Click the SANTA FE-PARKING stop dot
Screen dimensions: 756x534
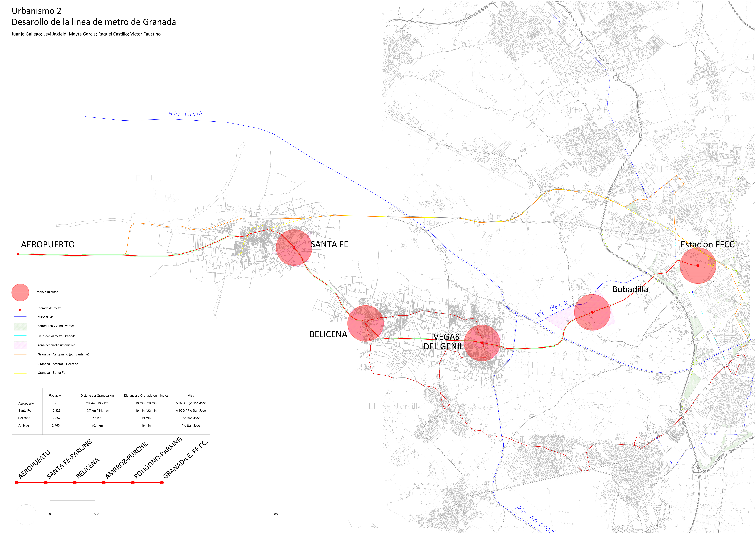(46, 483)
